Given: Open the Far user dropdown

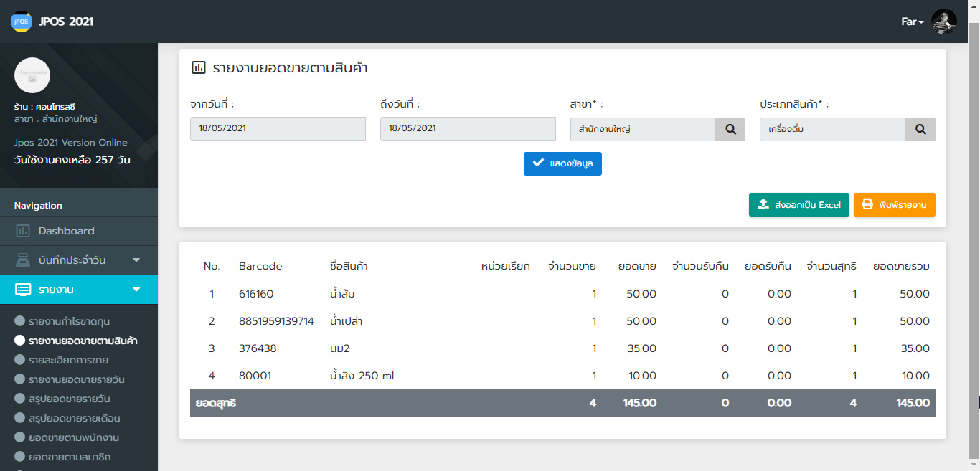Looking at the screenshot, I should pos(913,22).
